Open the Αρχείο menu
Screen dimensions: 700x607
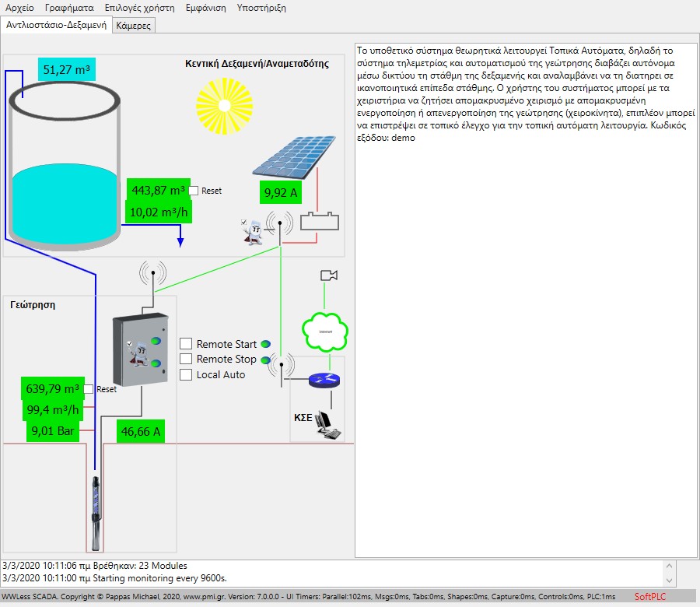pos(20,8)
